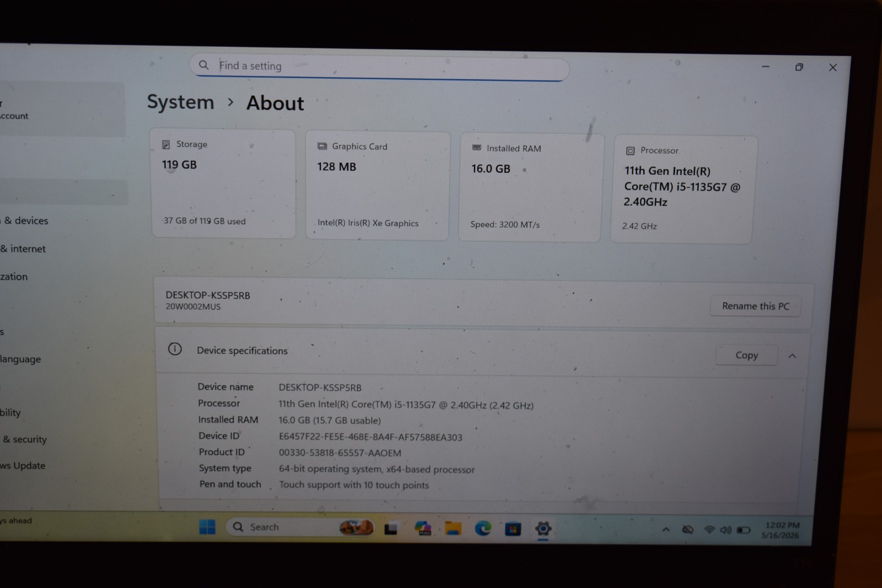Click the 64-bit operating system text

[x=377, y=469]
